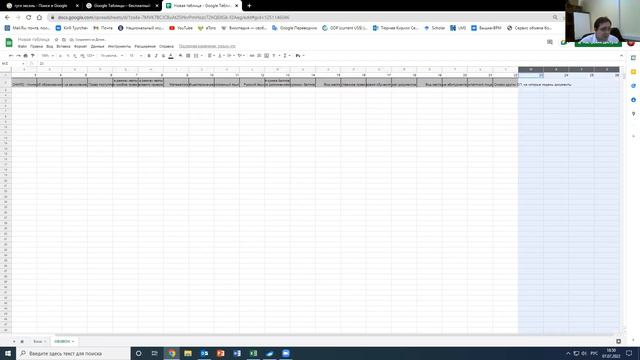Activate the paint format tool

click(33, 56)
